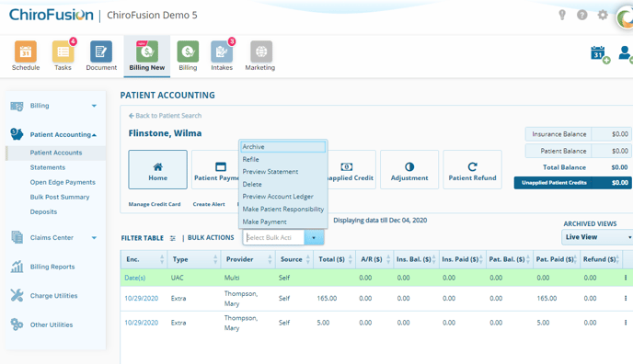
Task: Choose Make Patient Responsibility option
Action: [x=283, y=210]
